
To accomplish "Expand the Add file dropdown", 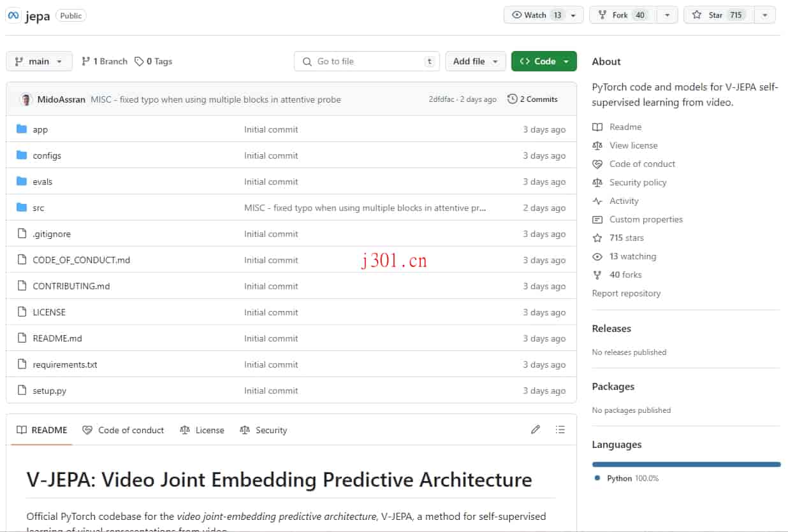I will pos(476,61).
